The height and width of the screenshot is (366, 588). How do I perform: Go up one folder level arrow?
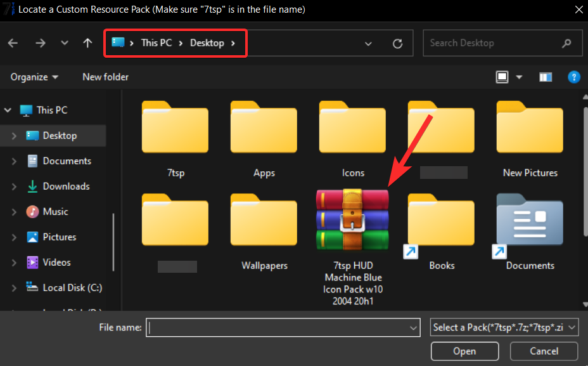[x=87, y=42]
